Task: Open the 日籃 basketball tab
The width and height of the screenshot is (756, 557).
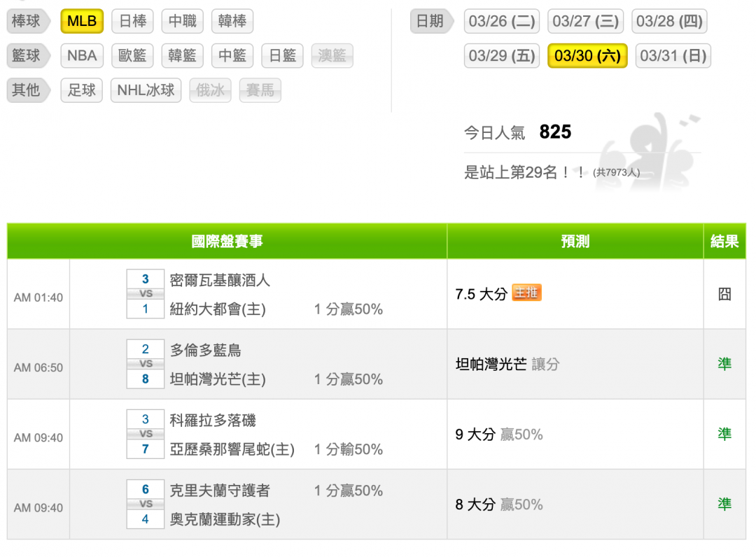Action: click(x=283, y=56)
